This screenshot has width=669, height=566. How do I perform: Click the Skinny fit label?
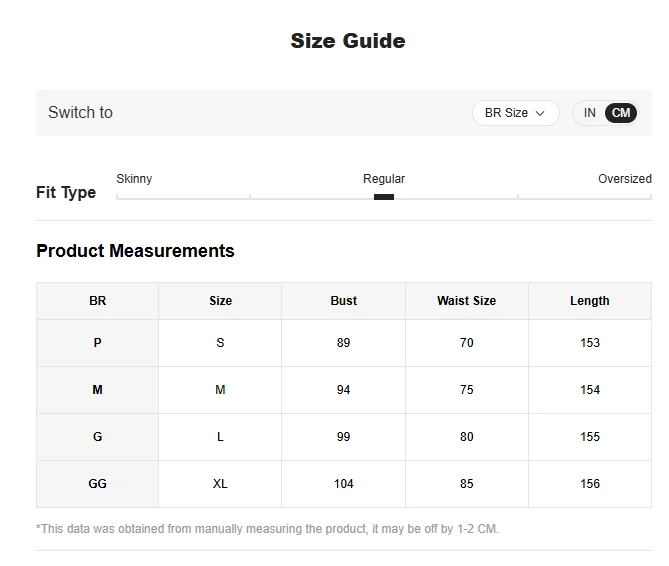click(134, 179)
